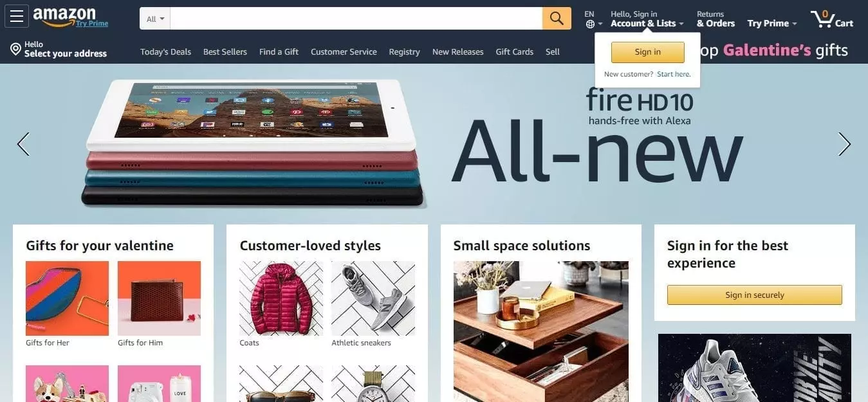Go to previous carousel slide arrow

click(23, 143)
